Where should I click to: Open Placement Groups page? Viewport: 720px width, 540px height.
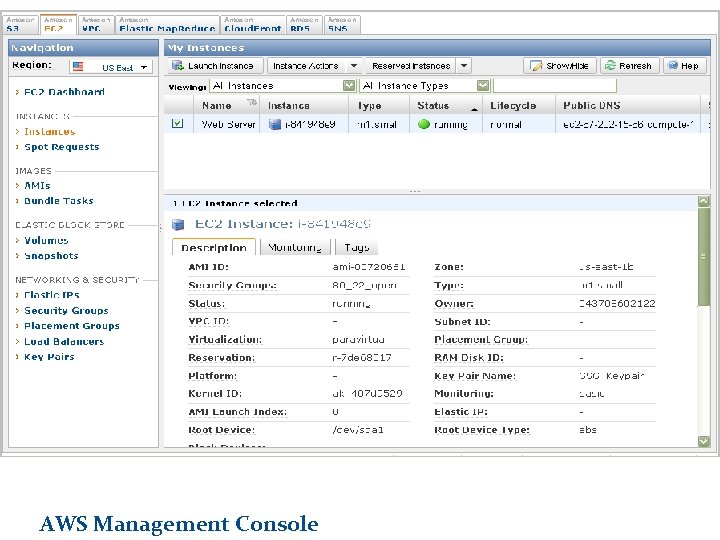72,326
